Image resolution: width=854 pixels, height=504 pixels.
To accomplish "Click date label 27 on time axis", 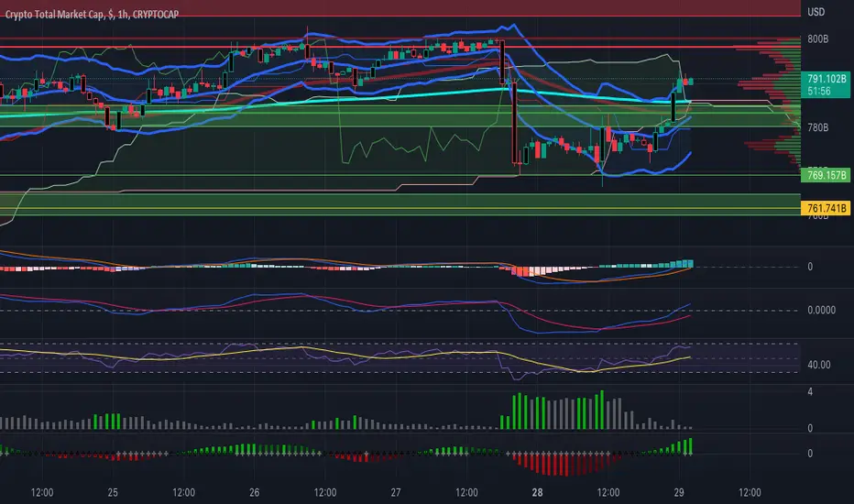I will (x=396, y=493).
